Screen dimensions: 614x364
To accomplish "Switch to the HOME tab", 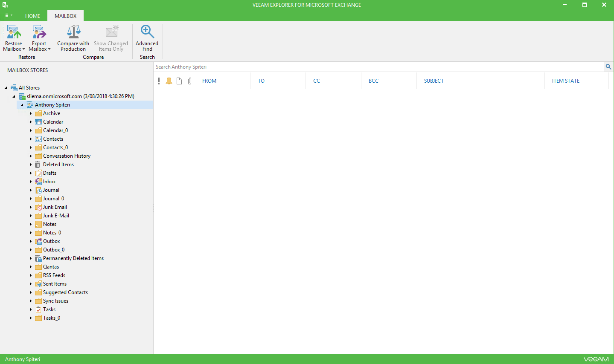I will pos(32,16).
